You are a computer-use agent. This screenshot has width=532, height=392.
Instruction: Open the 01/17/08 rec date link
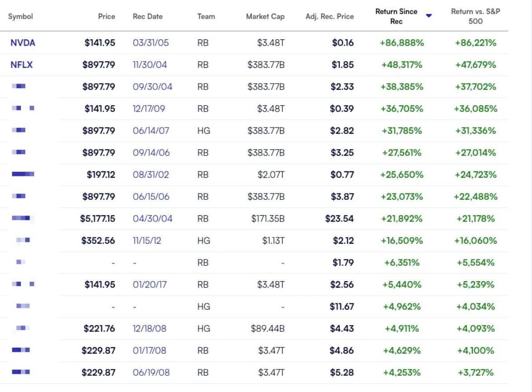(x=150, y=350)
